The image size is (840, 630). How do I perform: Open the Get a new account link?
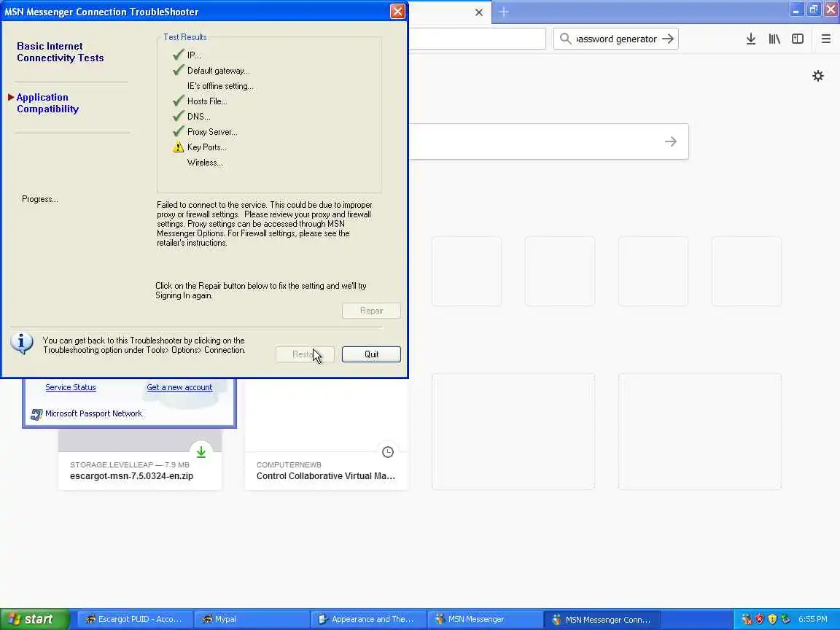coord(179,387)
